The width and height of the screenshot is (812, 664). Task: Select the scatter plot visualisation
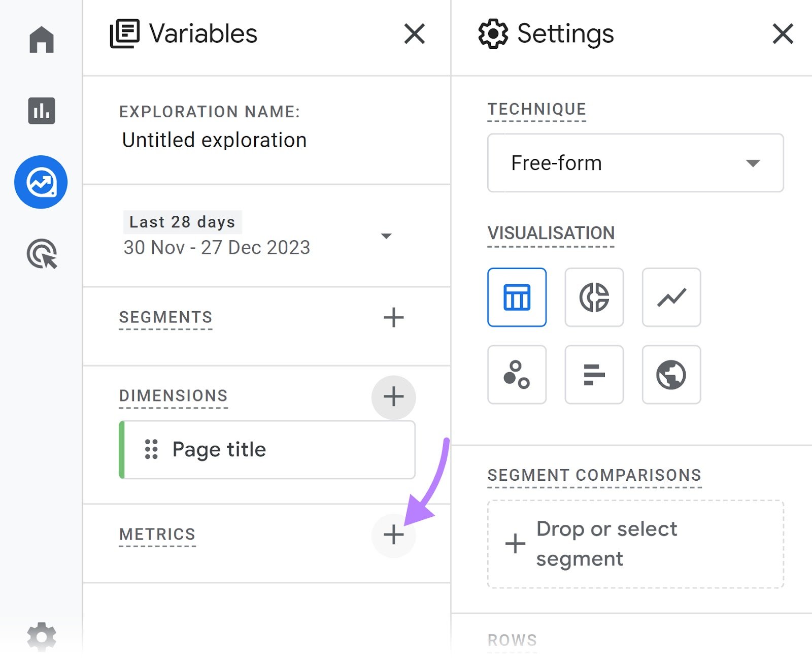tap(517, 375)
